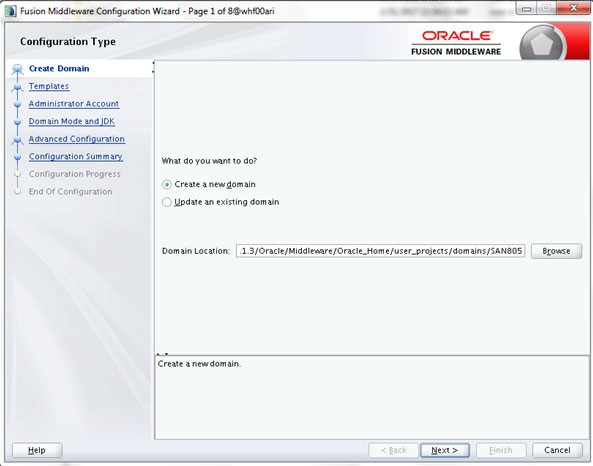Screen dimensions: 593x466
Task: Click the 'What do you want to do?' text
Action: coord(209,161)
